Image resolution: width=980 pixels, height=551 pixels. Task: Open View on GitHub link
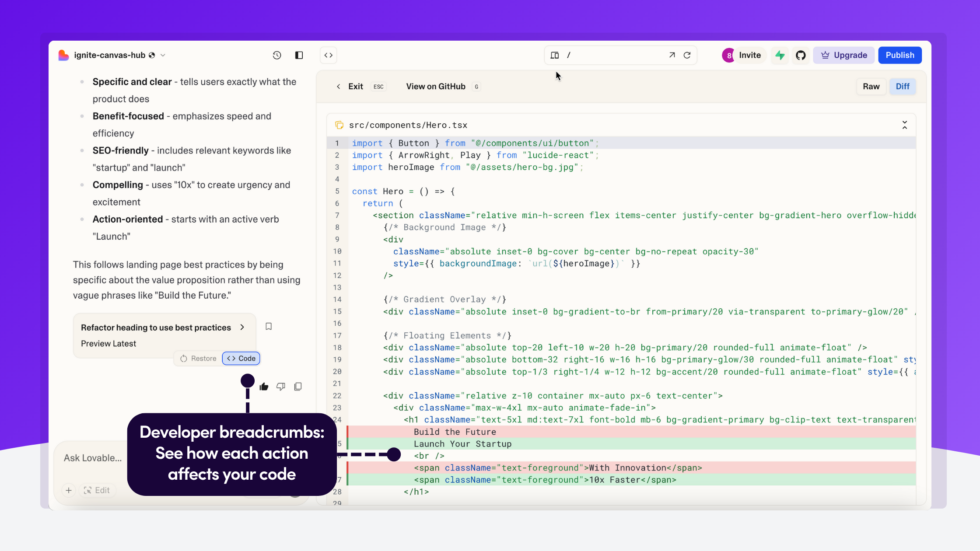tap(436, 87)
